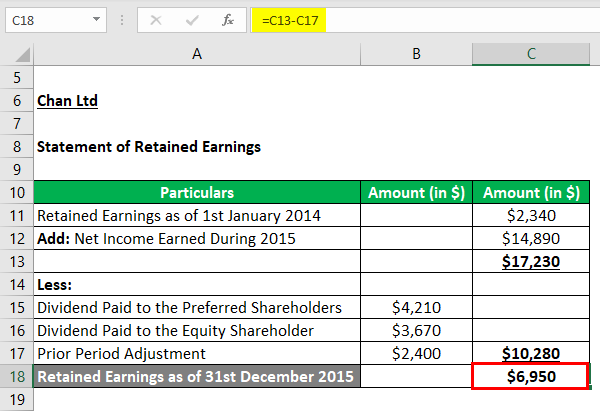Click the 'Particulars' header cell
This screenshot has height=411, width=600.
tap(197, 192)
